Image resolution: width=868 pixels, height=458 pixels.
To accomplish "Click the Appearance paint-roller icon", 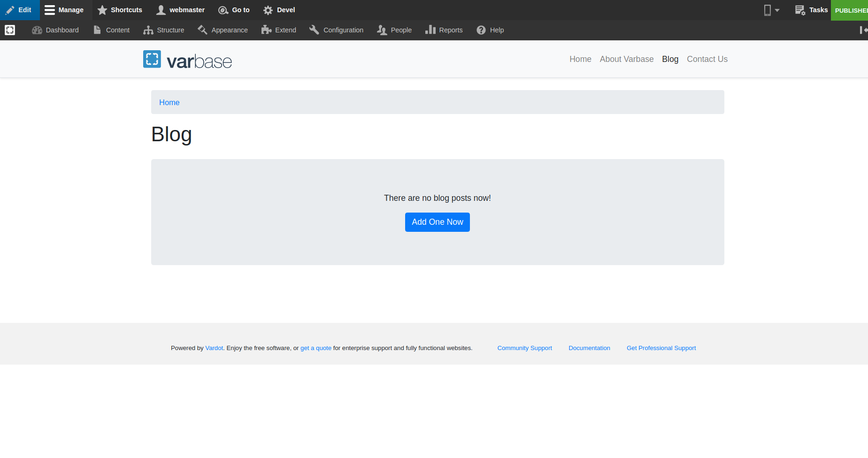I will click(203, 30).
